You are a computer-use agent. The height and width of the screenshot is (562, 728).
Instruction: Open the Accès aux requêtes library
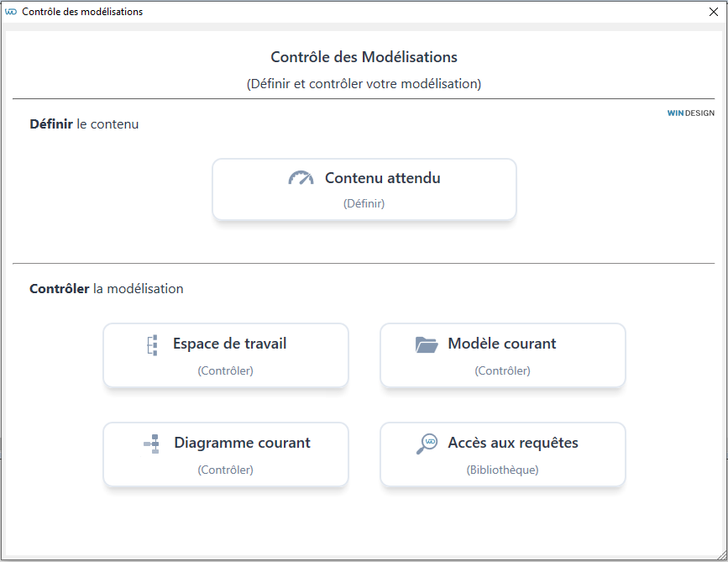503,454
